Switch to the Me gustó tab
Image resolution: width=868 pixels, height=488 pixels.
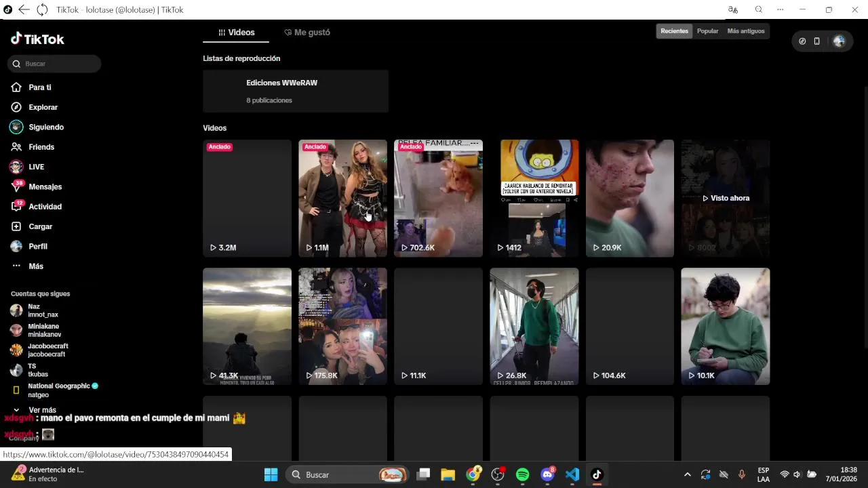[x=307, y=33]
